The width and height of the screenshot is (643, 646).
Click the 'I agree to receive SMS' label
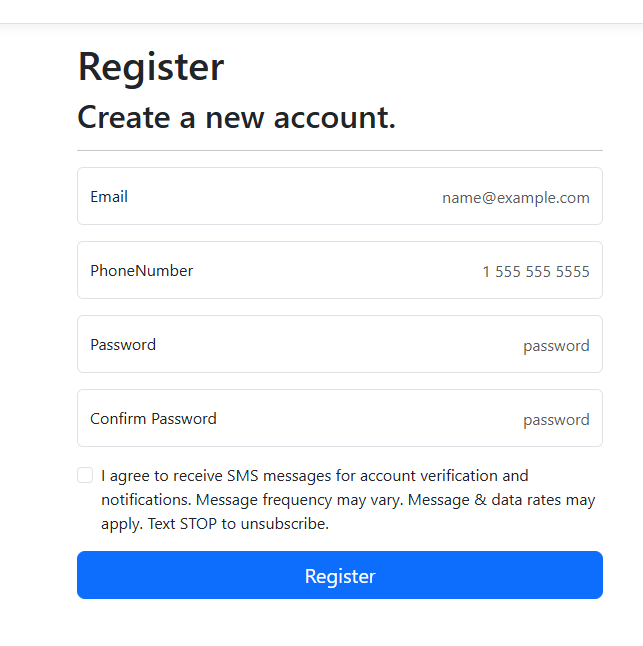pos(348,500)
